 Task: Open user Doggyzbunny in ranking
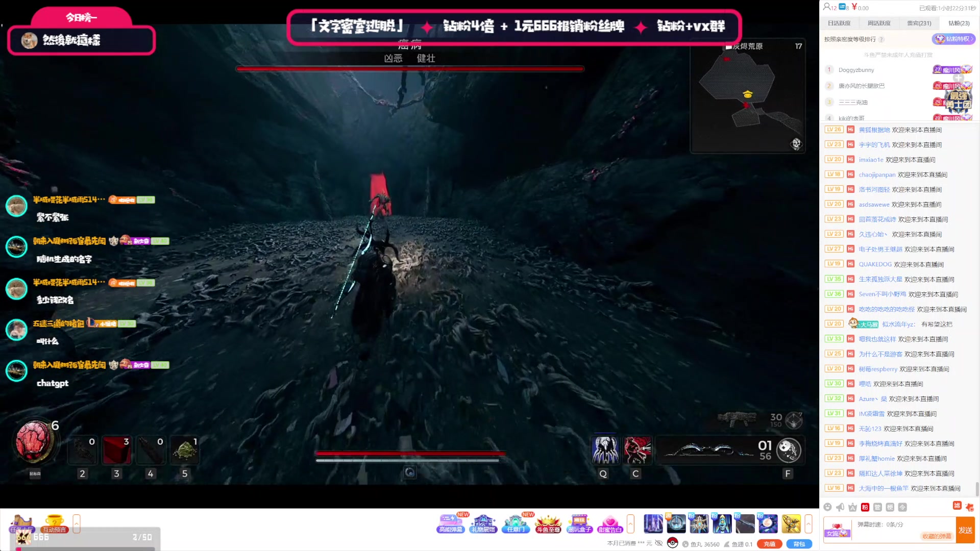click(x=856, y=70)
